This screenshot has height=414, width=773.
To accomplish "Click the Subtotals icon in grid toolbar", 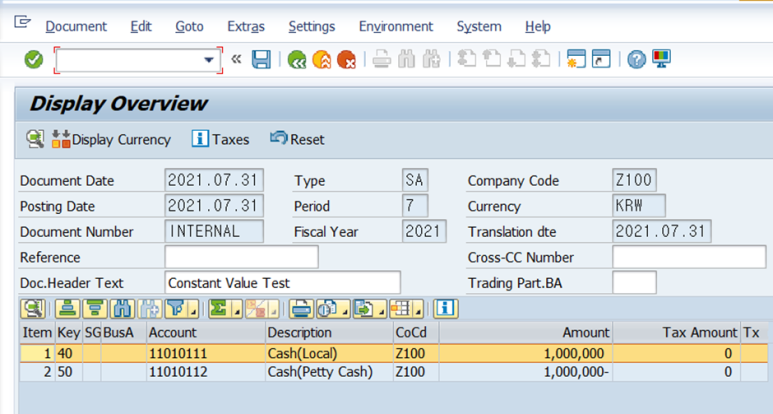I will click(x=256, y=309).
